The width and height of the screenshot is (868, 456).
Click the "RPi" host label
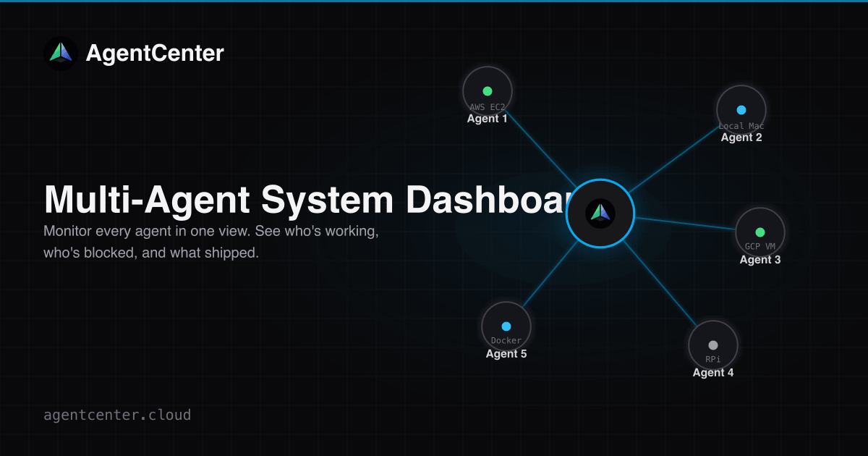[x=713, y=359]
